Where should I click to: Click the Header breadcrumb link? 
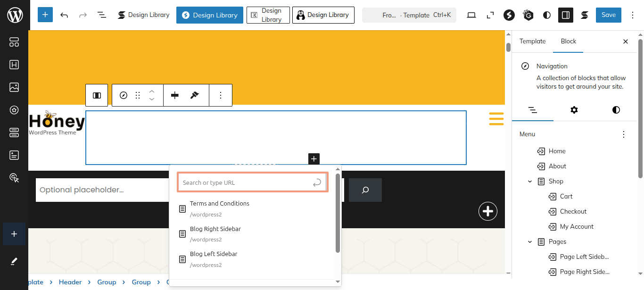[x=70, y=282]
